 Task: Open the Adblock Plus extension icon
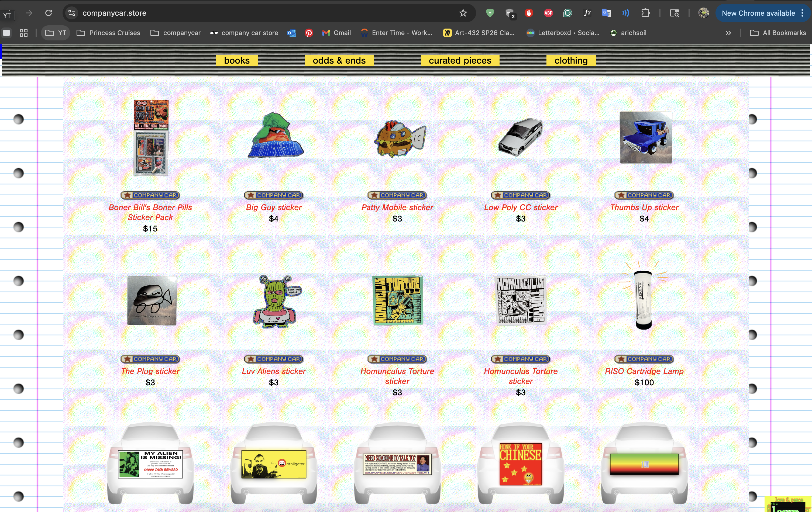pyautogui.click(x=548, y=13)
